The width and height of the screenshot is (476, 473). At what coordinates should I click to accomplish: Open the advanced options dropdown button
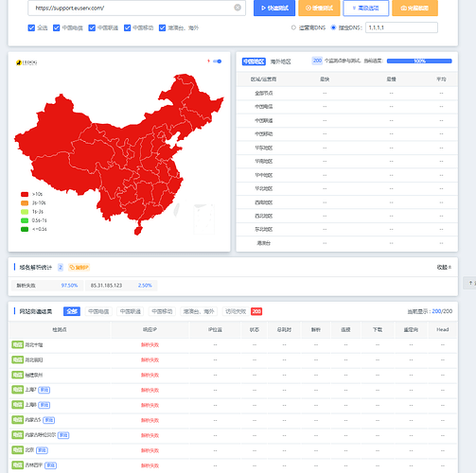click(x=366, y=8)
